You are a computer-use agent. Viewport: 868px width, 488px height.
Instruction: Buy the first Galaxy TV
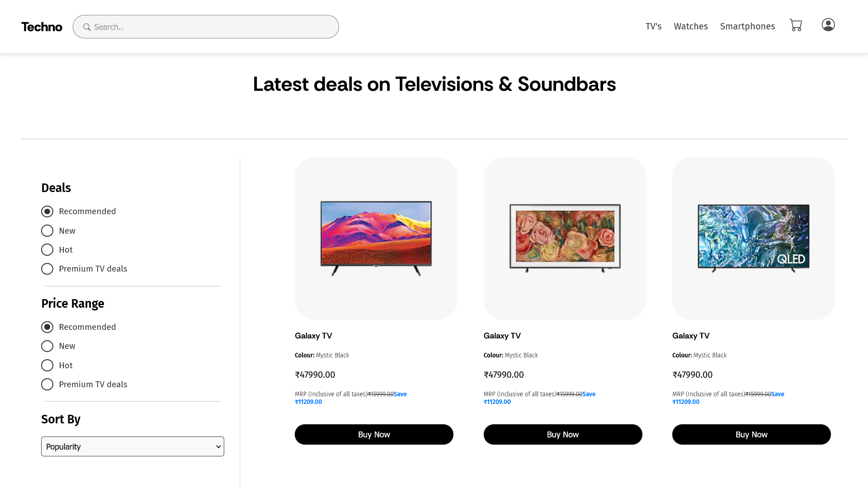[374, 434]
